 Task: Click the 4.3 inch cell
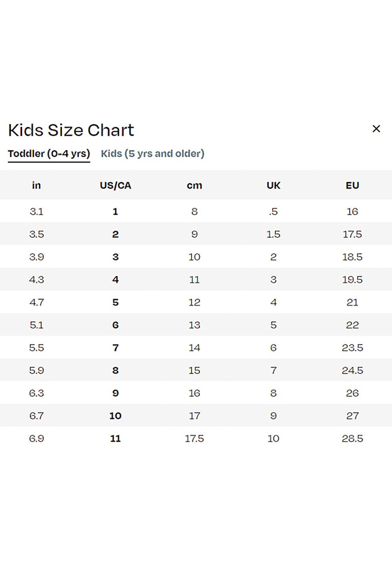pos(36,279)
